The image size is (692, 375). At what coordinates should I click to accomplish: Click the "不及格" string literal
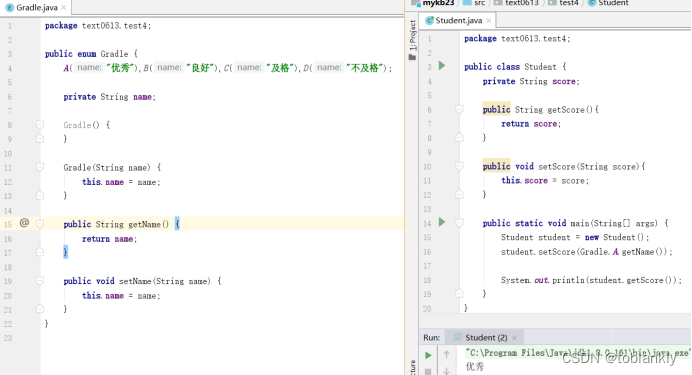[365, 68]
